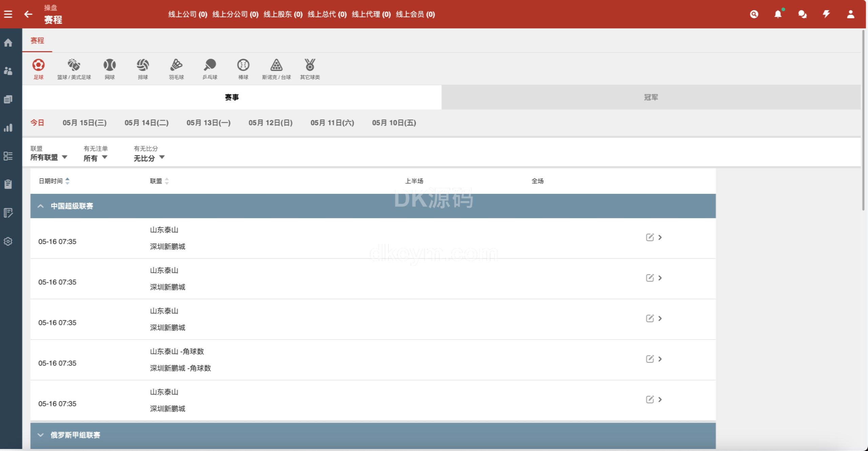Select the snooker / billiards icon

click(276, 65)
